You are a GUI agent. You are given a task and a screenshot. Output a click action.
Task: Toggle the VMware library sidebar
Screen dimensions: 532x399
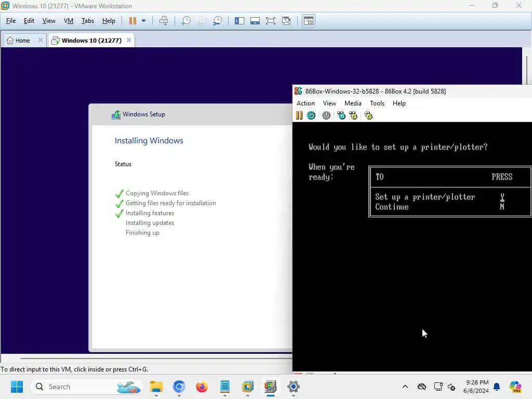pyautogui.click(x=240, y=21)
